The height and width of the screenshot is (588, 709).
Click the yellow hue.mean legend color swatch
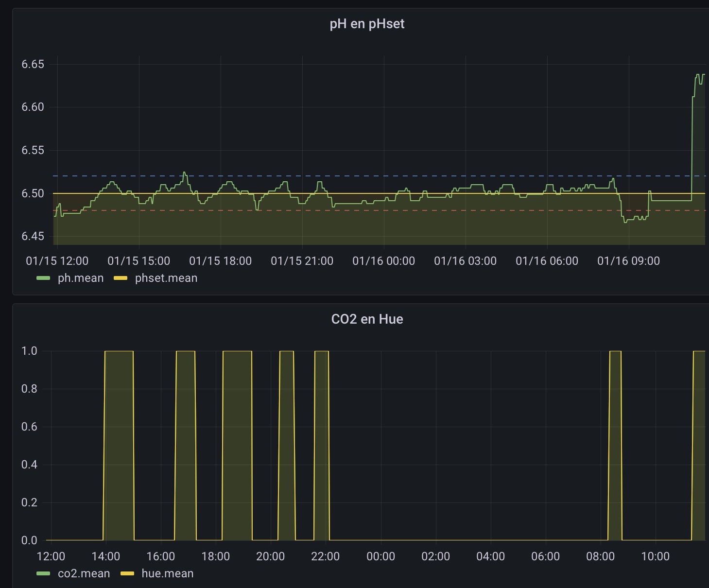pyautogui.click(x=127, y=574)
